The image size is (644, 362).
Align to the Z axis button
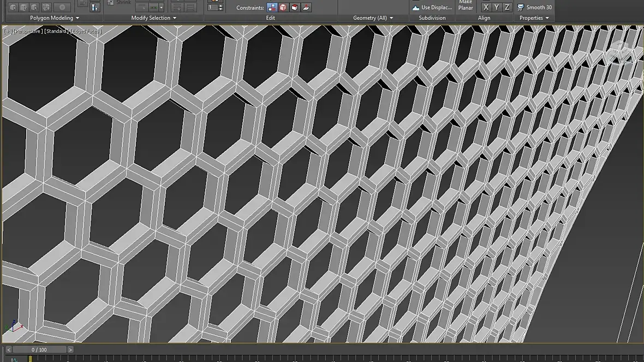(x=507, y=8)
